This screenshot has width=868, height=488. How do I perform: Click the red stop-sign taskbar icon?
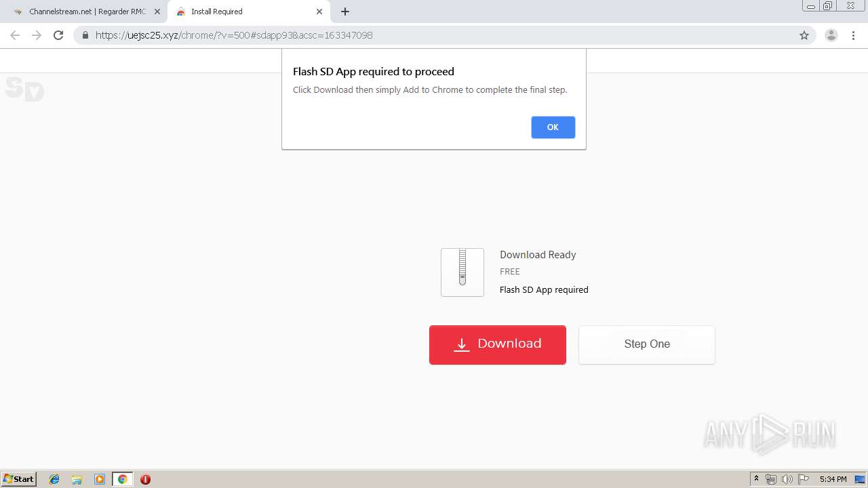click(145, 479)
